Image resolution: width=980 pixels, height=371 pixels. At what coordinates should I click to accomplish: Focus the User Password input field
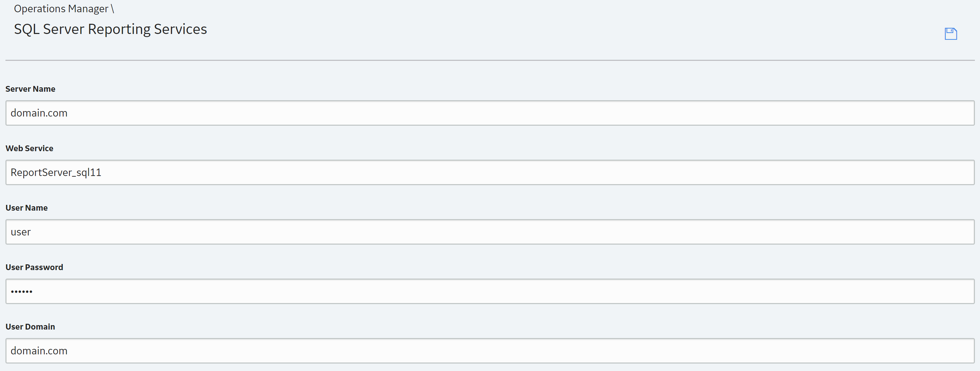(490, 291)
